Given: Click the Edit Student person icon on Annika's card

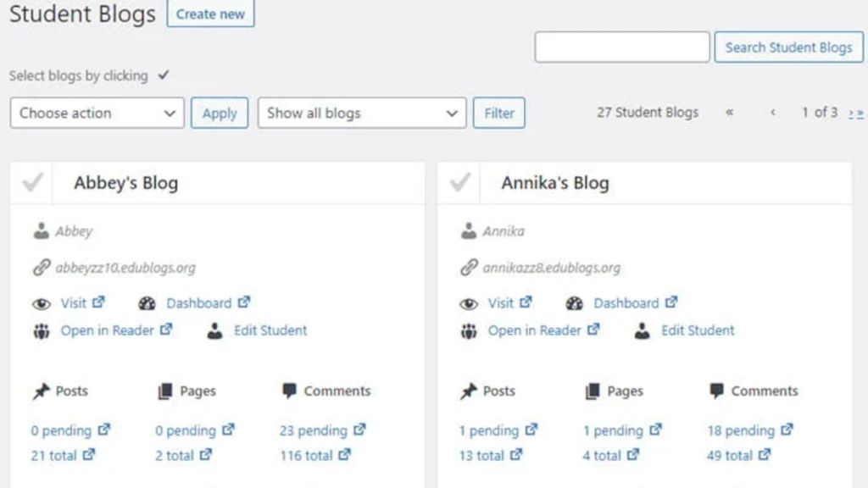Looking at the screenshot, I should [643, 330].
